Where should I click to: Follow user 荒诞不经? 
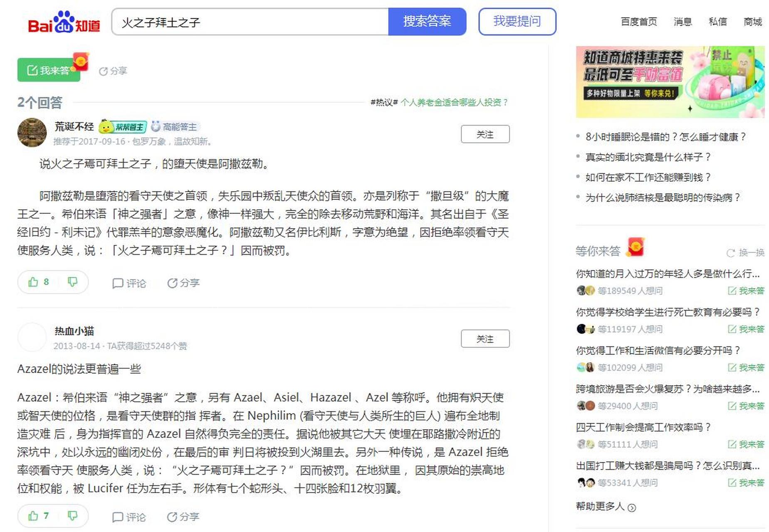[x=485, y=134]
